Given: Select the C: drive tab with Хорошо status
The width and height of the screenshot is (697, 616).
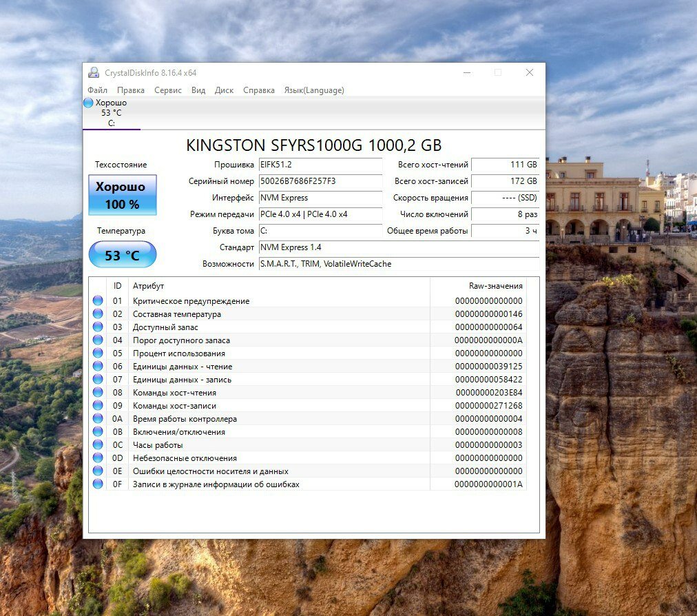Looking at the screenshot, I should click(x=111, y=113).
